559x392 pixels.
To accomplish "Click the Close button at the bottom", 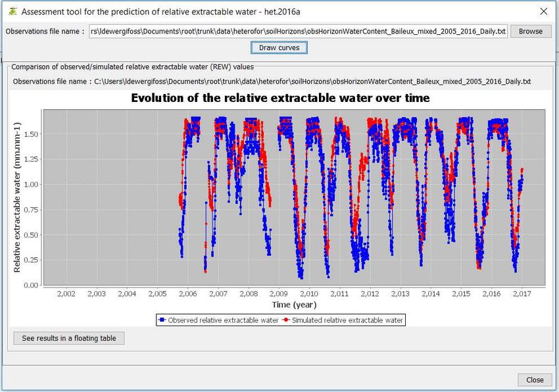I will [x=535, y=380].
